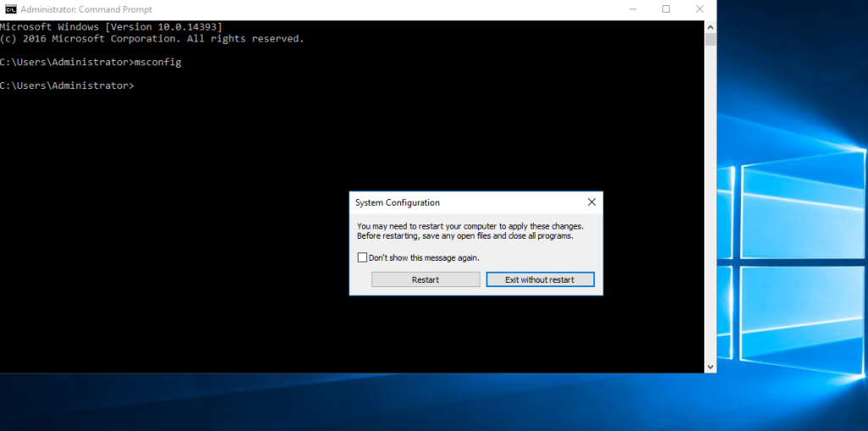Tick Don't show this message again checkbox
868x431 pixels.
[x=362, y=257]
